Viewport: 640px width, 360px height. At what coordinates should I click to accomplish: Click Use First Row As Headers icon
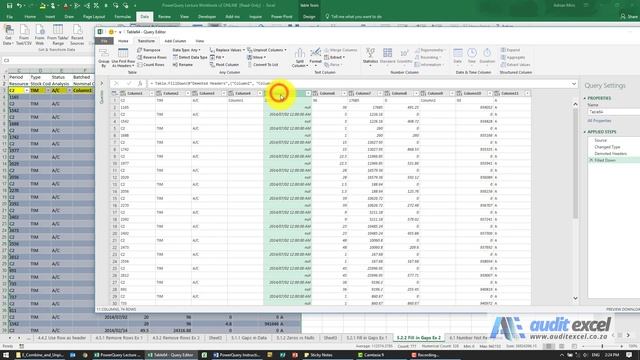123,58
